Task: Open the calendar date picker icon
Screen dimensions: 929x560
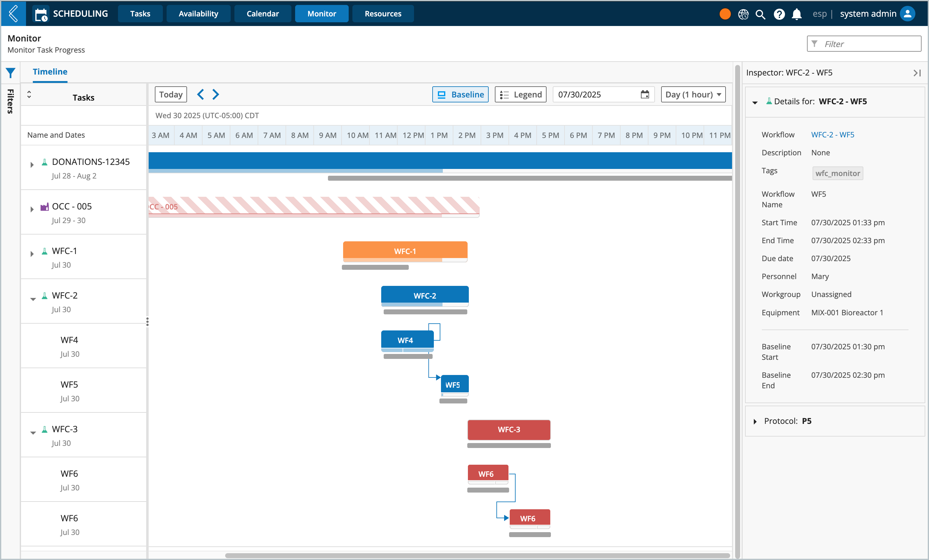Action: tap(645, 94)
